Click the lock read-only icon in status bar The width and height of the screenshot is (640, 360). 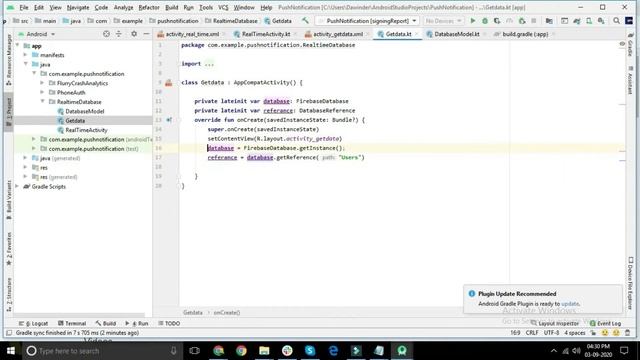593,333
